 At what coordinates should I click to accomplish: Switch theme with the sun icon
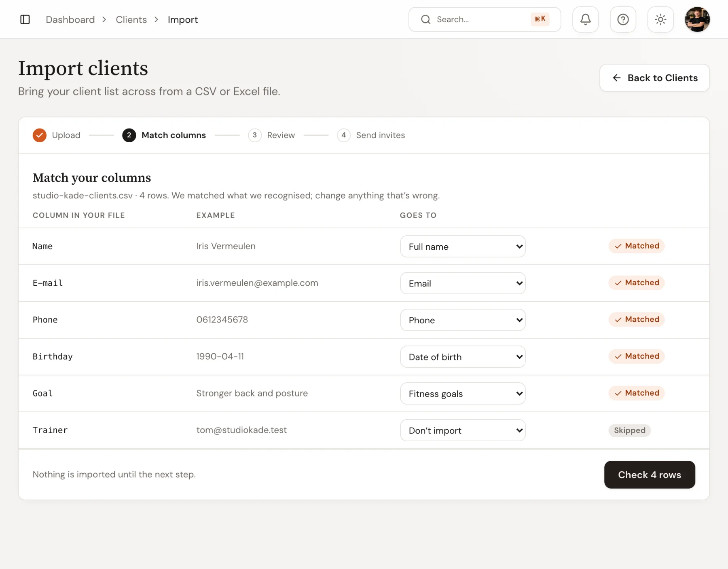[x=660, y=19]
